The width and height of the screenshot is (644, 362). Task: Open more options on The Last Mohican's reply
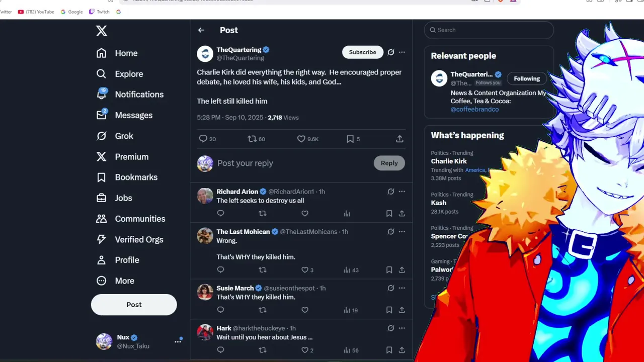[x=402, y=232]
